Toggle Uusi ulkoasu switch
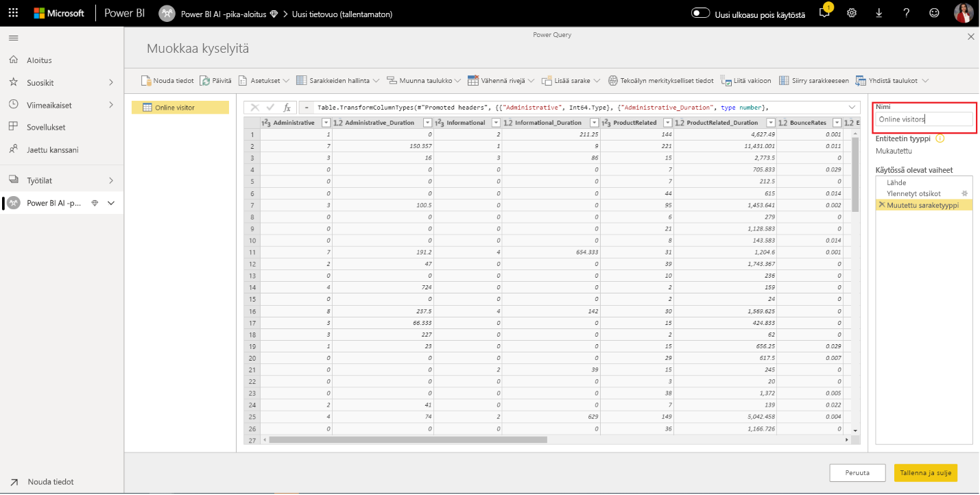 (x=700, y=13)
